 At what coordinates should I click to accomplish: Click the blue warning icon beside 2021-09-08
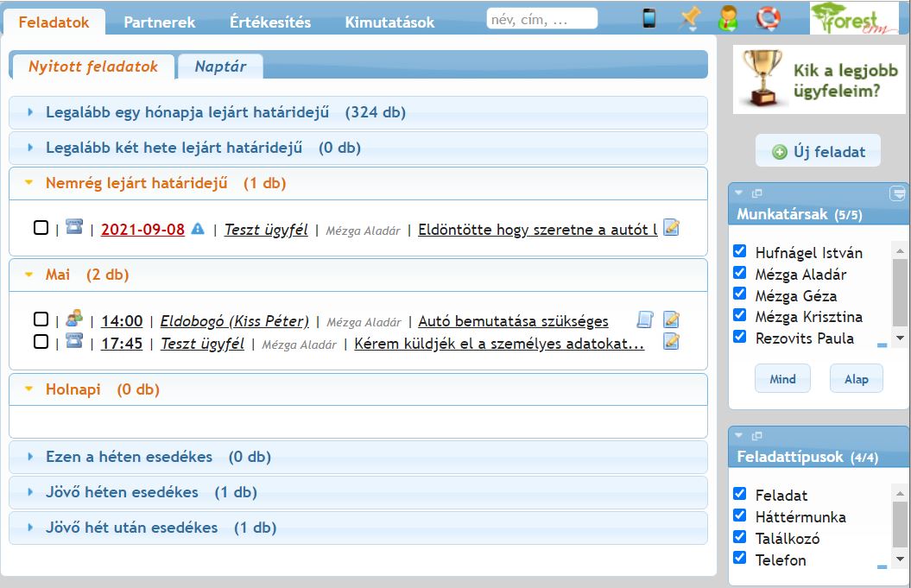coord(198,229)
